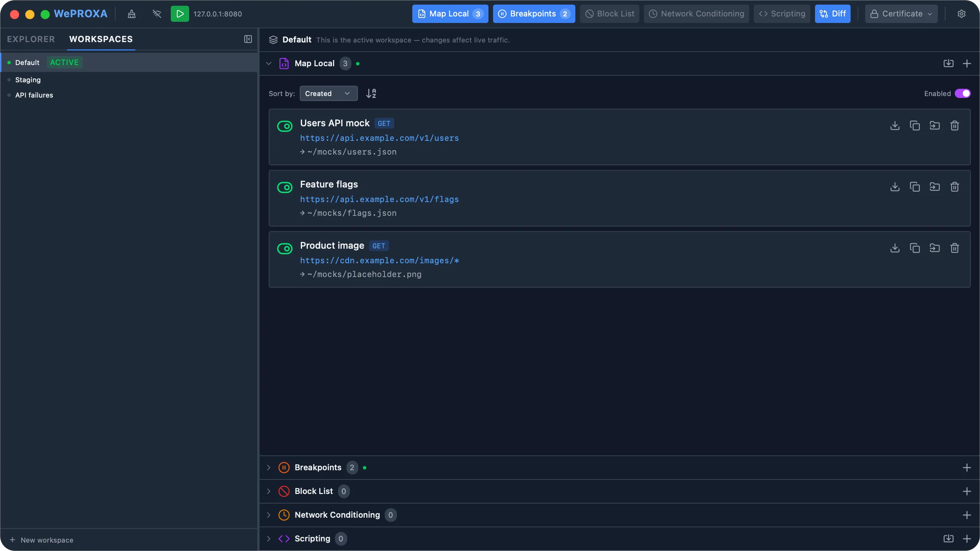Click the ~/mocks/users.json path
This screenshot has height=551, width=980.
point(352,152)
